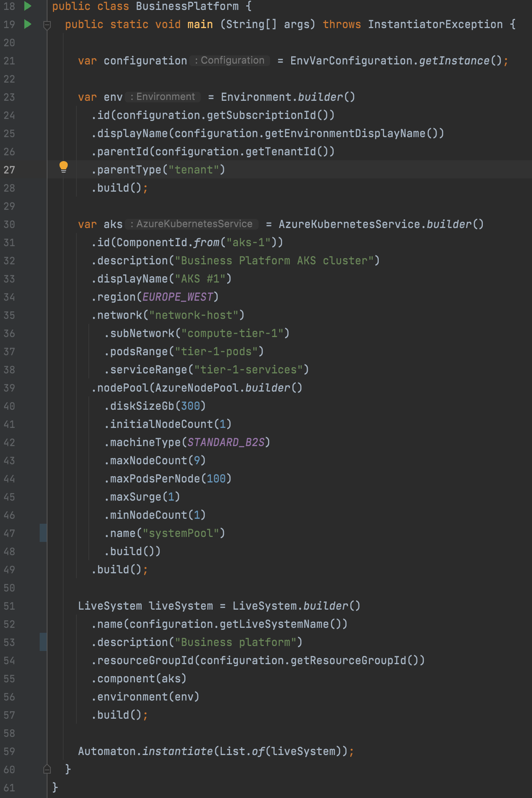532x798 pixels.
Task: Click the string "AKS #1"
Action: pyautogui.click(x=200, y=279)
